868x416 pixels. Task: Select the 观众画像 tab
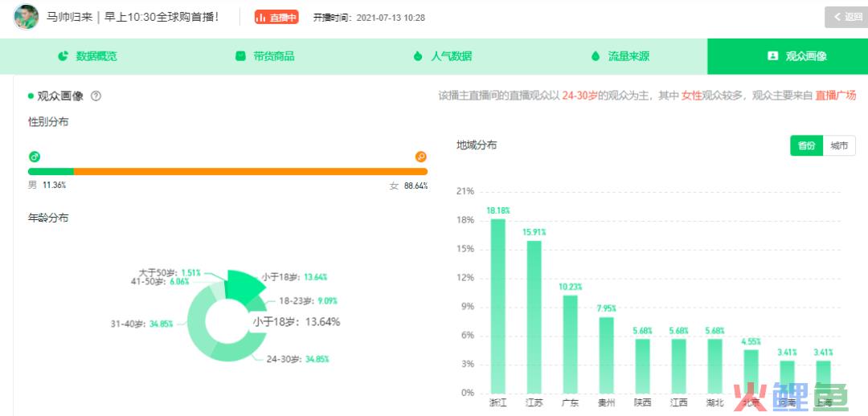[x=788, y=56]
